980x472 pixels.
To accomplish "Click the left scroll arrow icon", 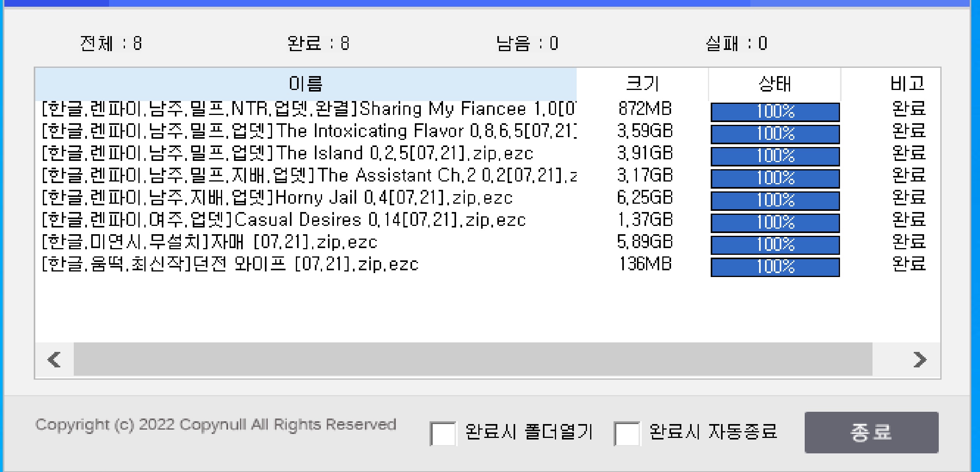I will [x=54, y=360].
